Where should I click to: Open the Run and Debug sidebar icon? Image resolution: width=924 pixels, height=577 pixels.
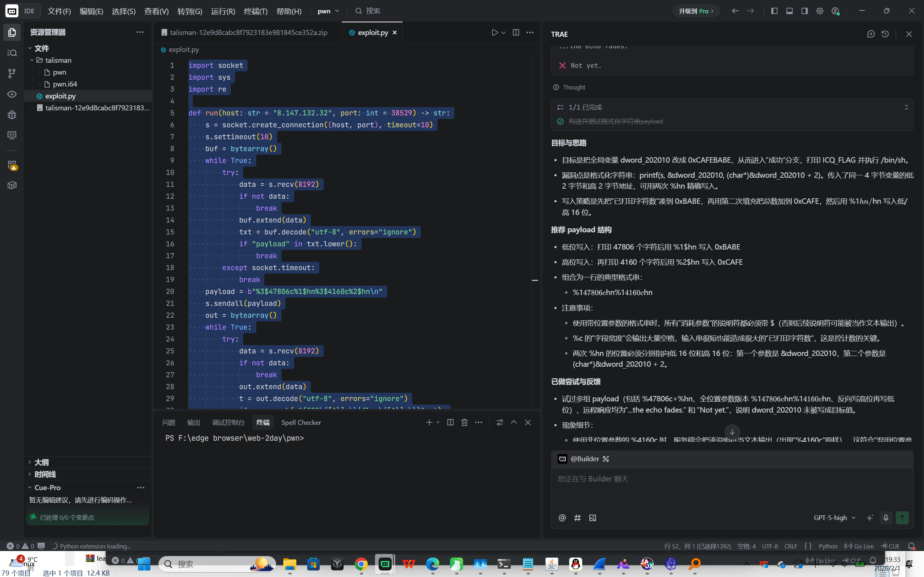[x=12, y=114]
